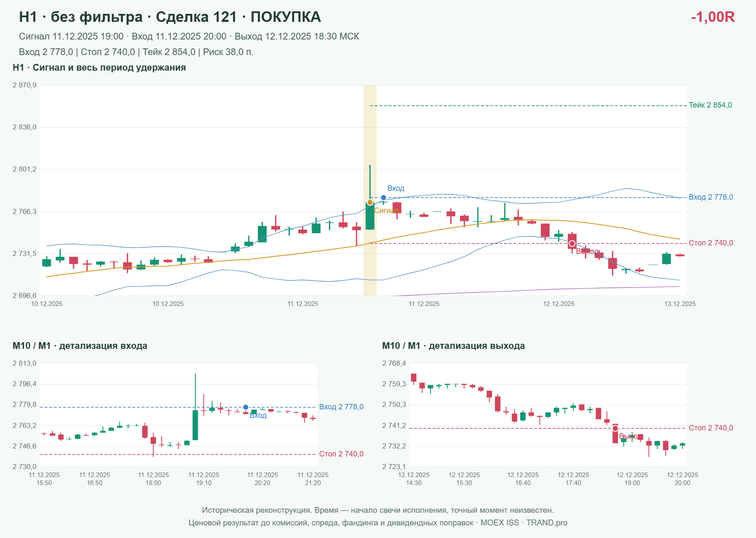Click the blue entry dot in entry detail chart

tap(246, 407)
